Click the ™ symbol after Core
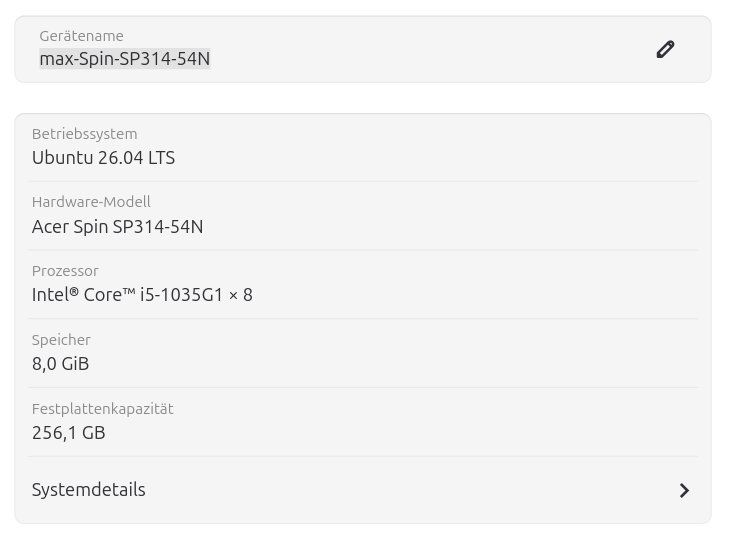Image resolution: width=732 pixels, height=540 pixels. pyautogui.click(x=129, y=291)
